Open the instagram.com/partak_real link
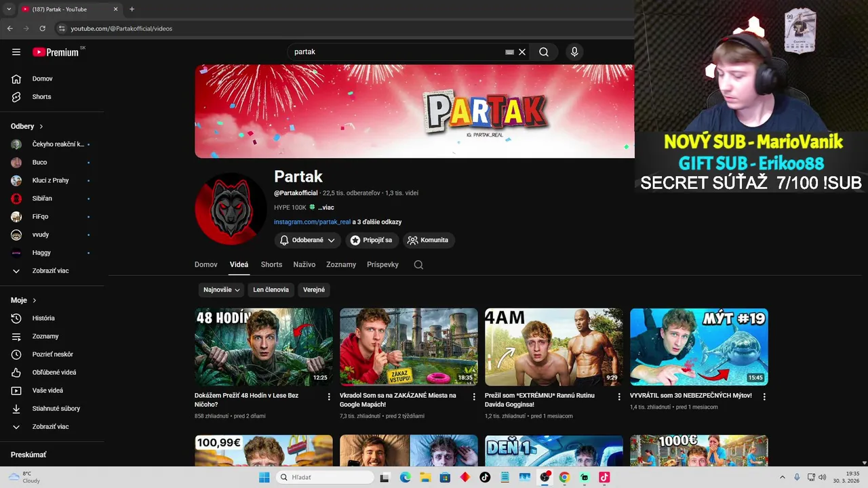 [312, 222]
